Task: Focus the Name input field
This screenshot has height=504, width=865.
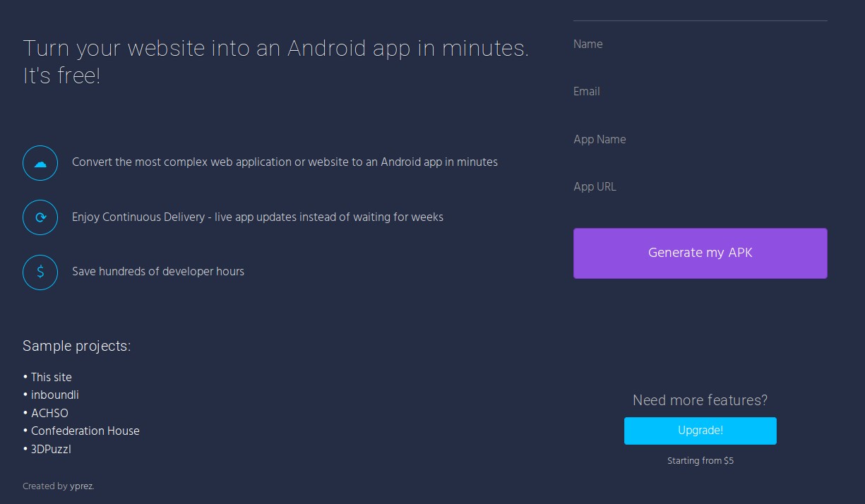Action: 699,44
